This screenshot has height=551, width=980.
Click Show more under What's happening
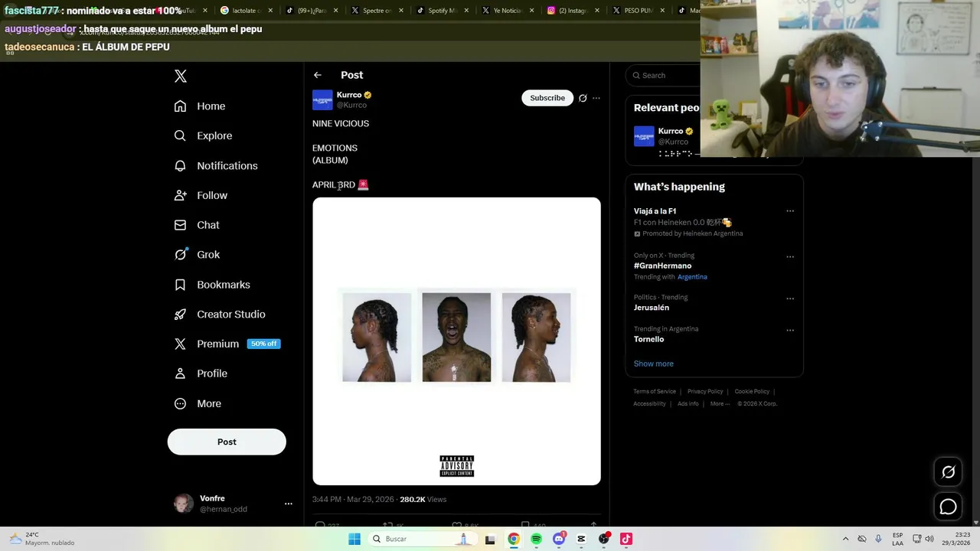click(654, 364)
